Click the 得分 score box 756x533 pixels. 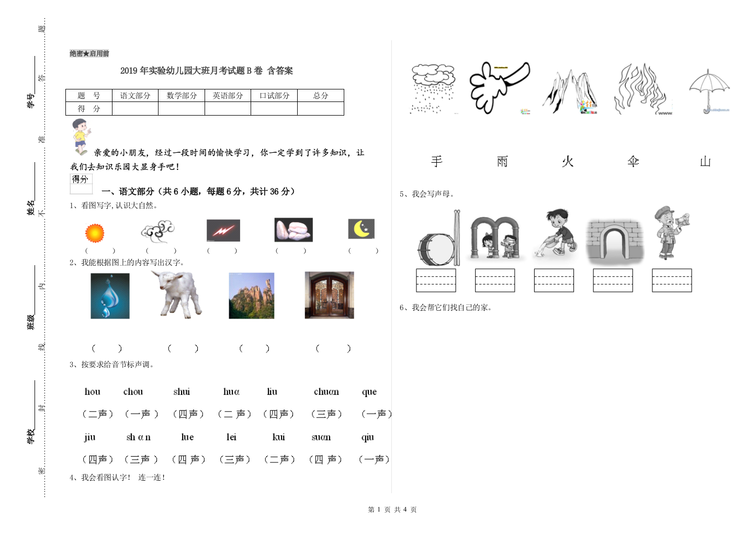81,184
